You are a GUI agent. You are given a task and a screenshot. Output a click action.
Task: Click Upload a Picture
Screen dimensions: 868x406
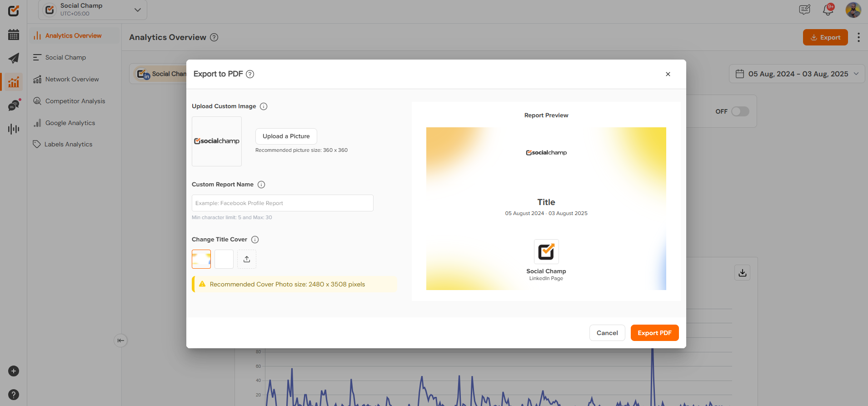point(286,136)
